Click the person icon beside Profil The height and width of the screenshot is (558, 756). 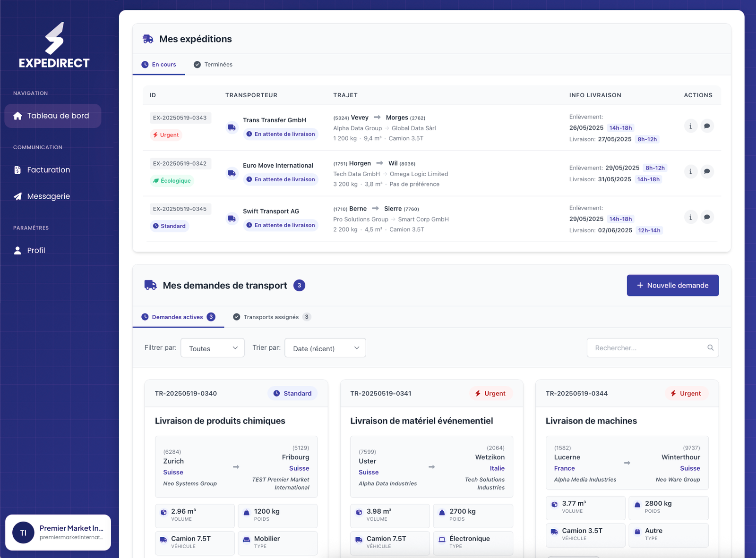point(17,251)
